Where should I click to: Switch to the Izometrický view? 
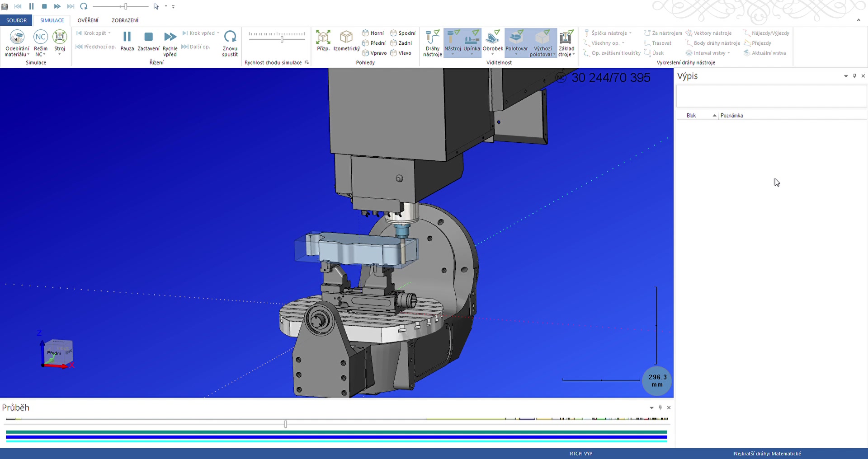pyautogui.click(x=347, y=41)
